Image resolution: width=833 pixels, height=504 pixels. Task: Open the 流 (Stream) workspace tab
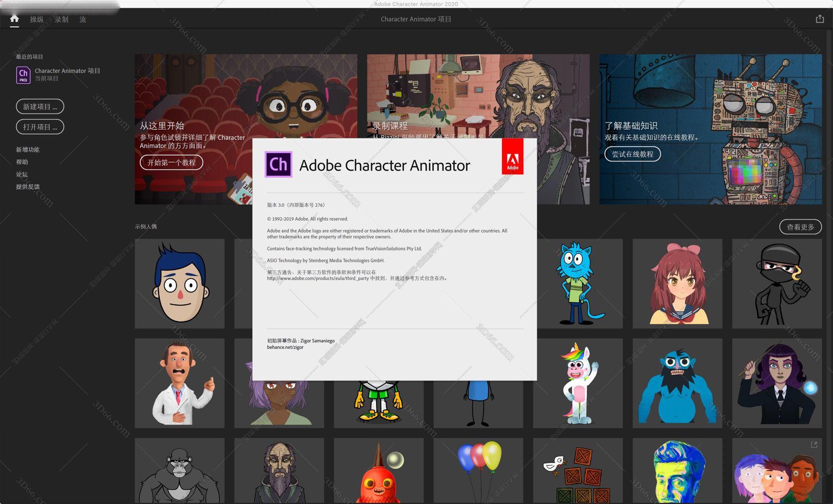coord(83,19)
